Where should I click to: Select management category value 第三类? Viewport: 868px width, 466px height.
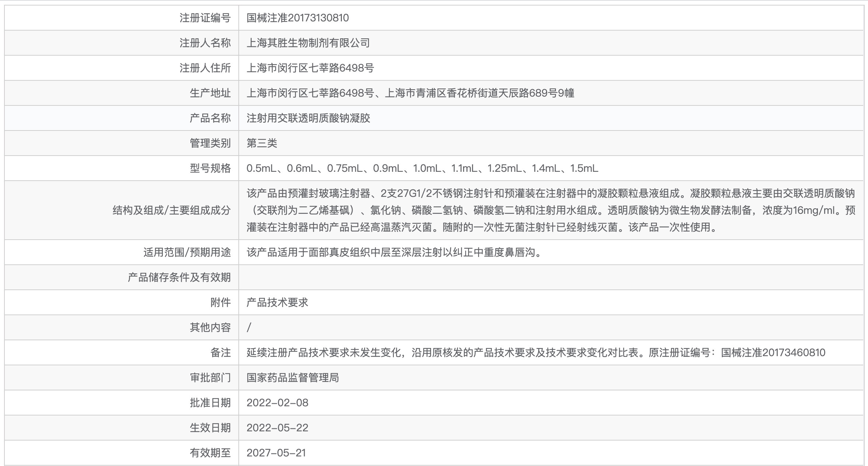[x=262, y=143]
